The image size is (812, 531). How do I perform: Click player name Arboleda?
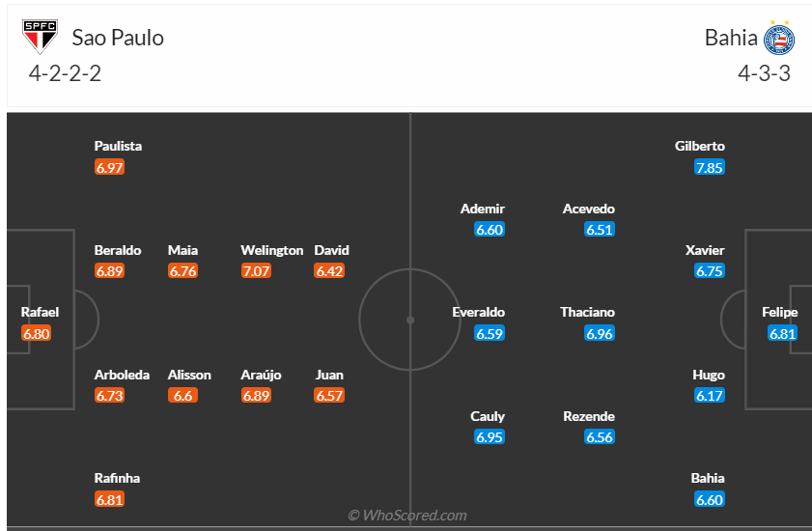122,375
